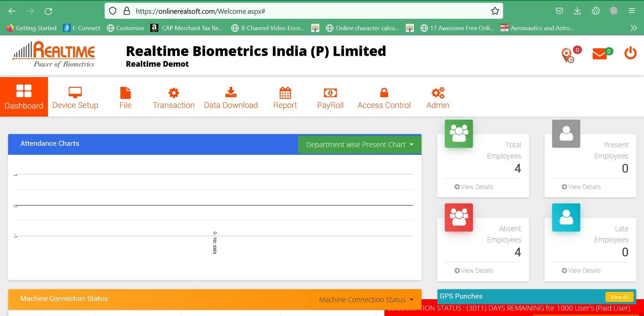The width and height of the screenshot is (644, 316).
Task: Click the green Total Employees group icon
Action: 459,133
